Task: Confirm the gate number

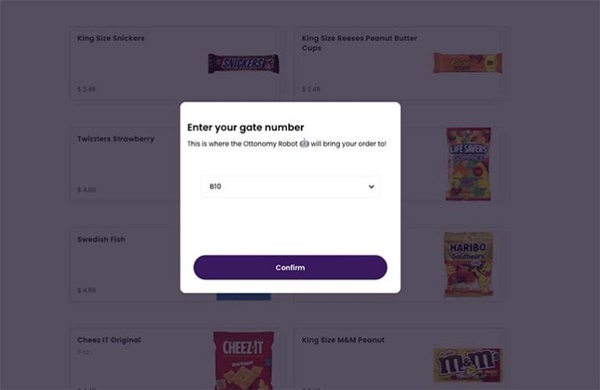Action: (290, 267)
